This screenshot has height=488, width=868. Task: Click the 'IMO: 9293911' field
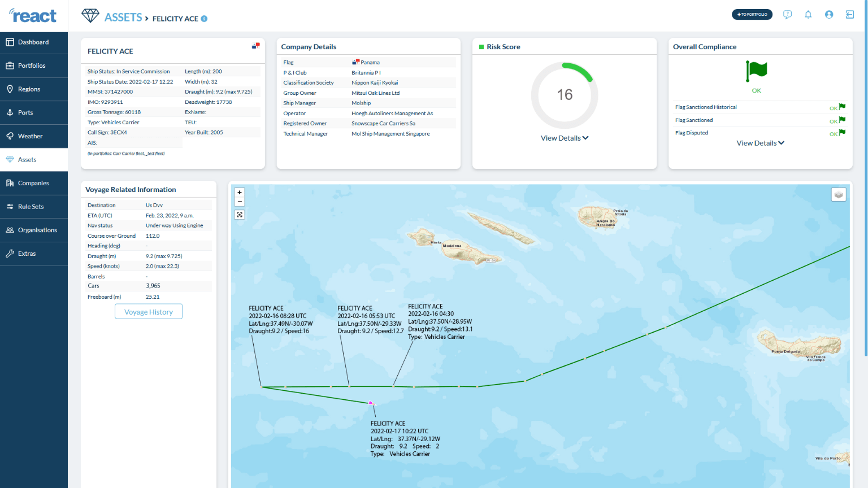pyautogui.click(x=105, y=102)
